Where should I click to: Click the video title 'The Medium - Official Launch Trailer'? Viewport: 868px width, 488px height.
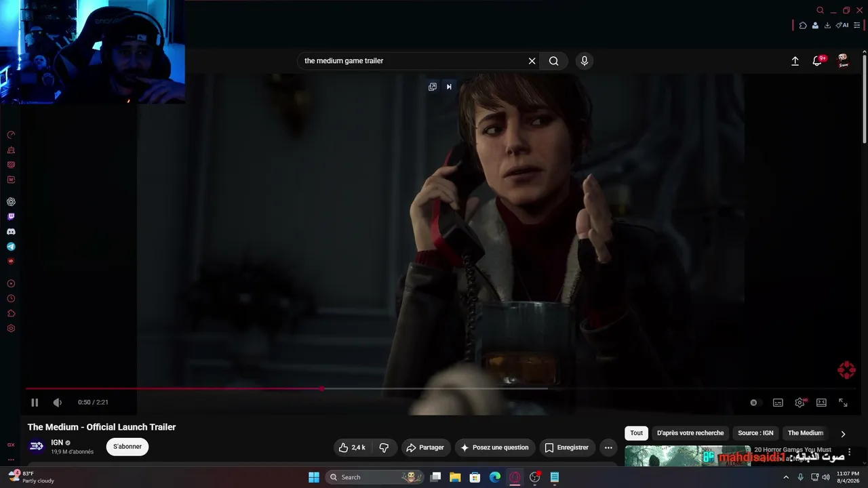(x=102, y=427)
